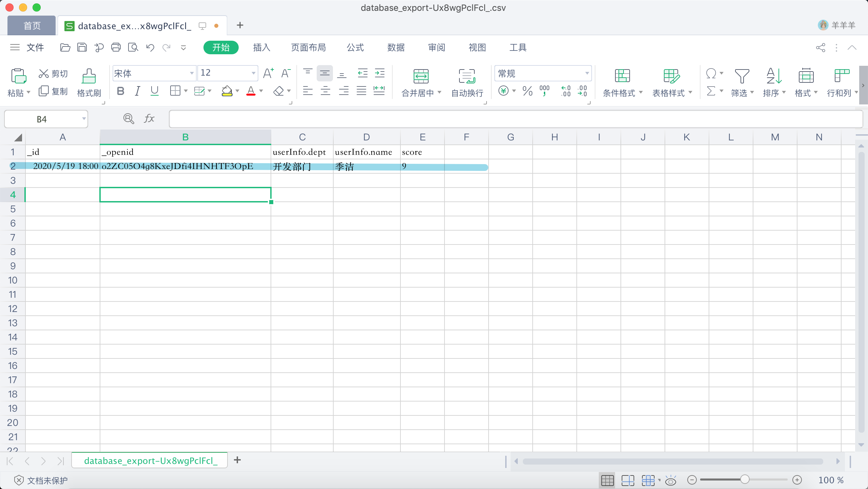Open the Filter funnel tool
This screenshot has width=868, height=489.
(742, 76)
